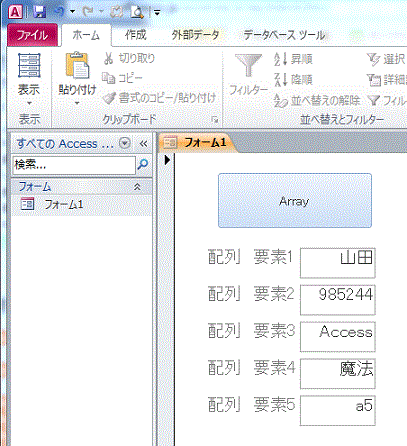Collapse navigation pane with « button
Image resolution: width=407 pixels, height=446 pixels.
pyautogui.click(x=143, y=144)
